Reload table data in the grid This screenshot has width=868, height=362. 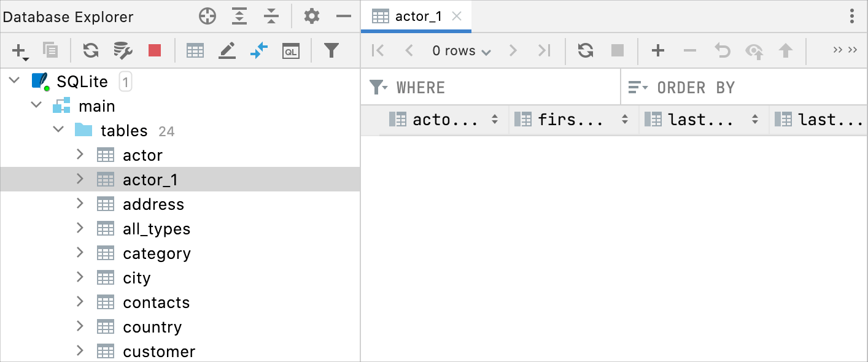(x=585, y=50)
